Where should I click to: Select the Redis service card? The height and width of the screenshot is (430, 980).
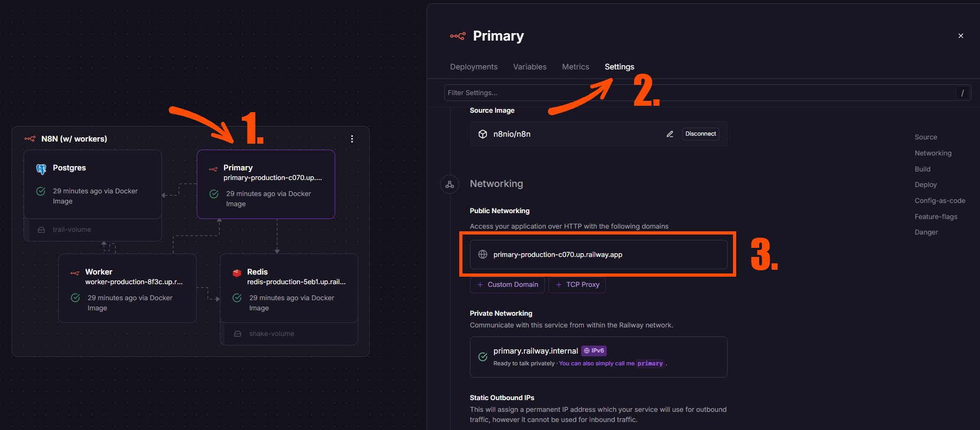click(289, 288)
